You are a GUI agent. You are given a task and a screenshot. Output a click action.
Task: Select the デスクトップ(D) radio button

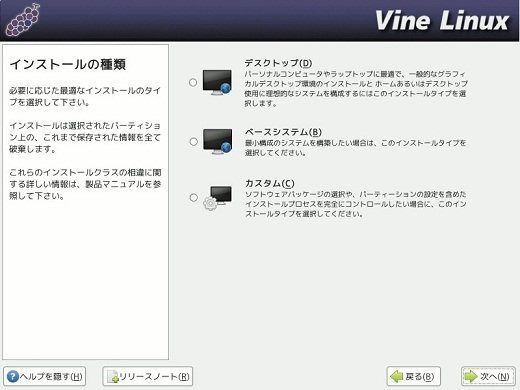coord(193,82)
